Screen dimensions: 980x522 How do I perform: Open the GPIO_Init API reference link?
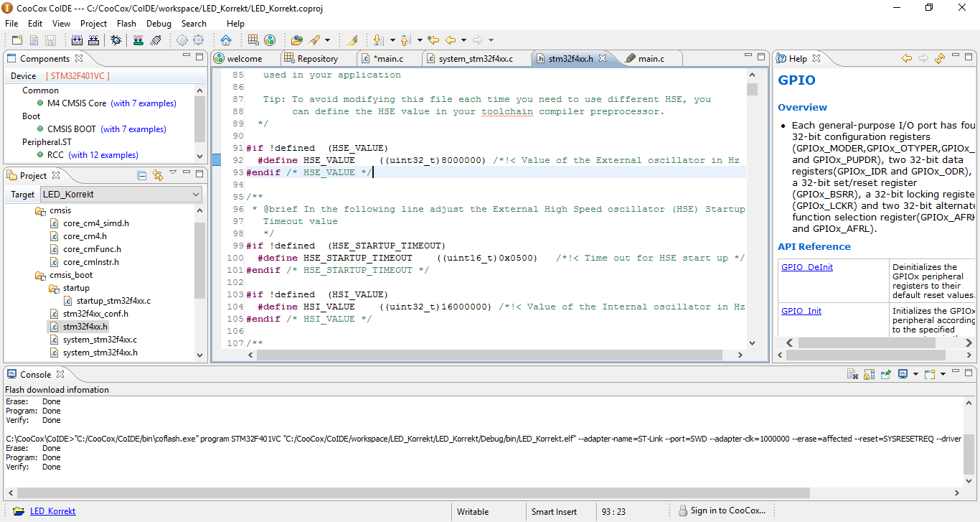801,311
